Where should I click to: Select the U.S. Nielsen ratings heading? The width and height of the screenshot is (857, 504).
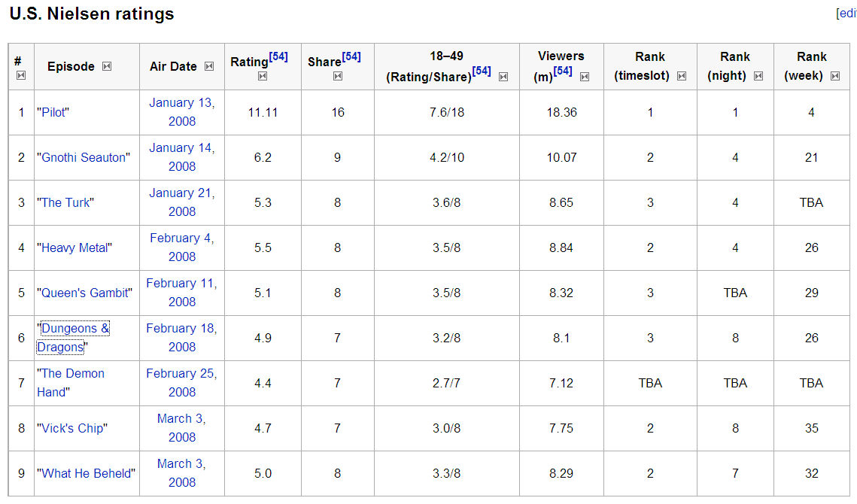[92, 14]
